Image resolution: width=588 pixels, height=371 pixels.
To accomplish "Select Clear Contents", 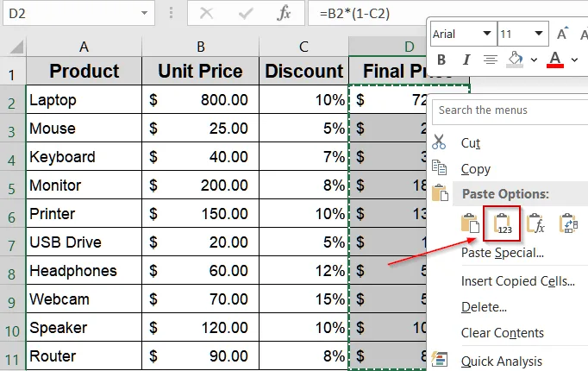I will 502,333.
